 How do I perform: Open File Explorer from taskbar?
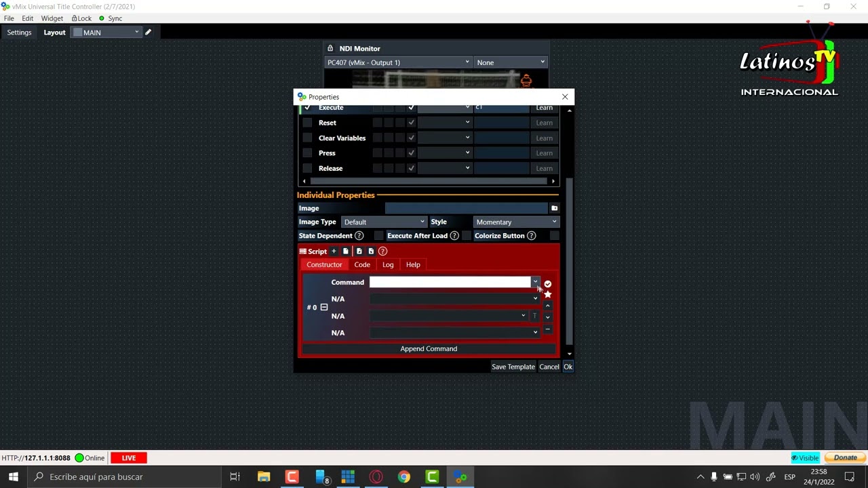264,476
